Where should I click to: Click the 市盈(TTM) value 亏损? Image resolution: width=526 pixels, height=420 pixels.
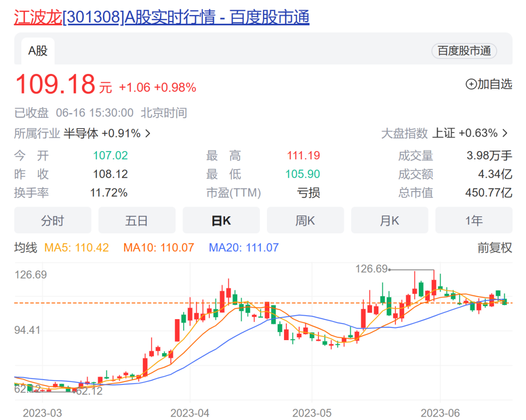(308, 193)
